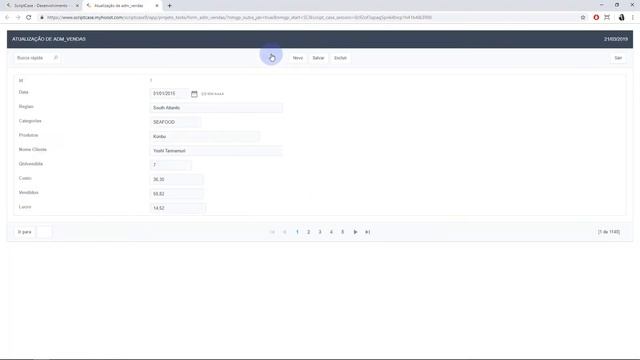The width and height of the screenshot is (640, 360).
Task: Open the calendar date picker icon
Action: tap(194, 94)
